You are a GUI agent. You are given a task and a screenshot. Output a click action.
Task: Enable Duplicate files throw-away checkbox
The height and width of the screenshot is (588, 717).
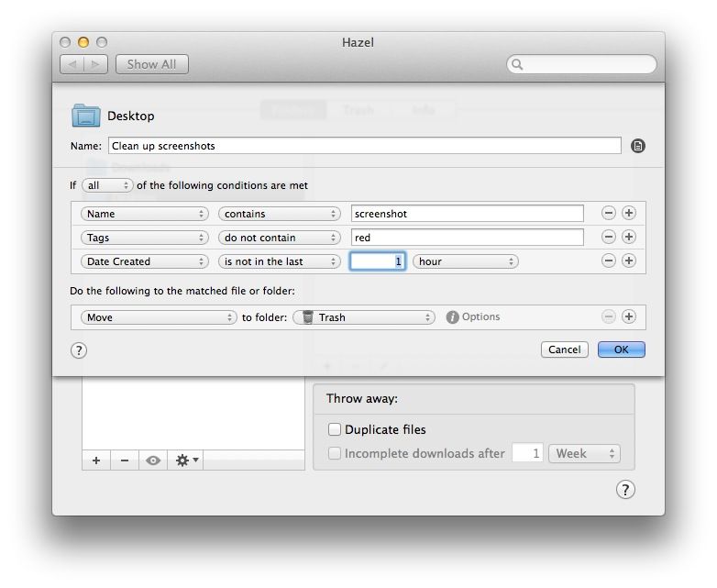coord(335,429)
